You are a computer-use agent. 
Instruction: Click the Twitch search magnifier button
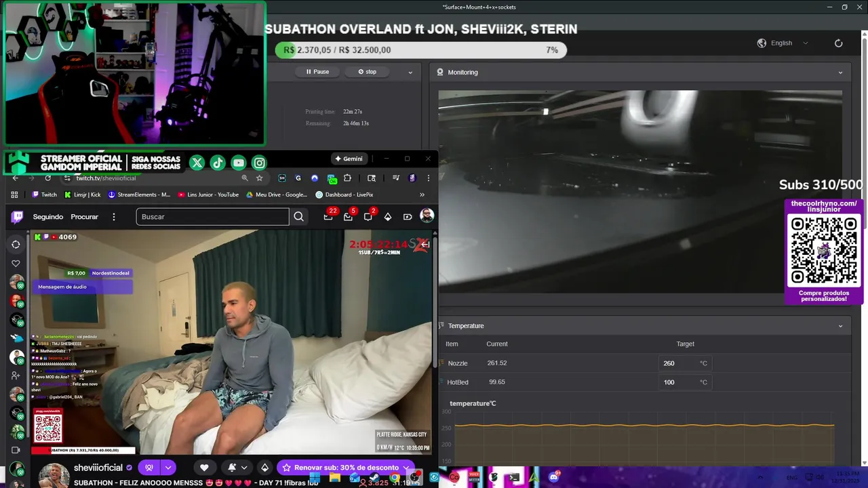coord(298,217)
